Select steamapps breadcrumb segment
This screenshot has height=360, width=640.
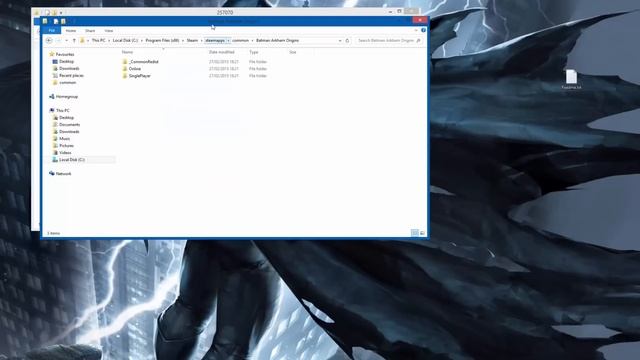tap(215, 40)
